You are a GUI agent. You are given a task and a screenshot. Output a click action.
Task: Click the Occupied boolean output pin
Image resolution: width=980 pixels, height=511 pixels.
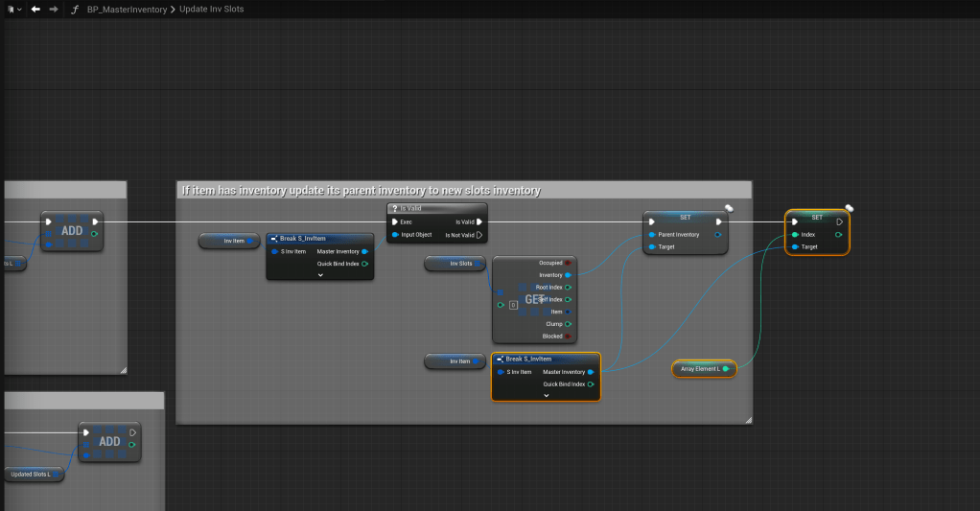pyautogui.click(x=568, y=263)
